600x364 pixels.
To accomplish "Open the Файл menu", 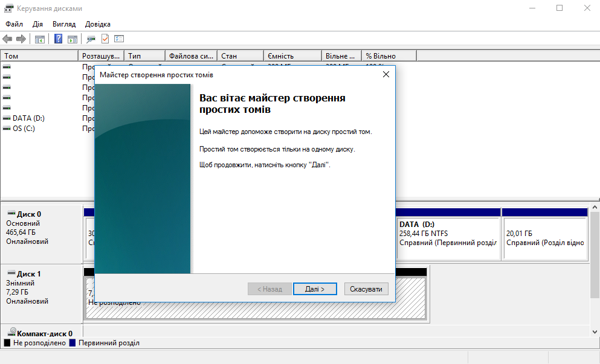I will (x=14, y=24).
